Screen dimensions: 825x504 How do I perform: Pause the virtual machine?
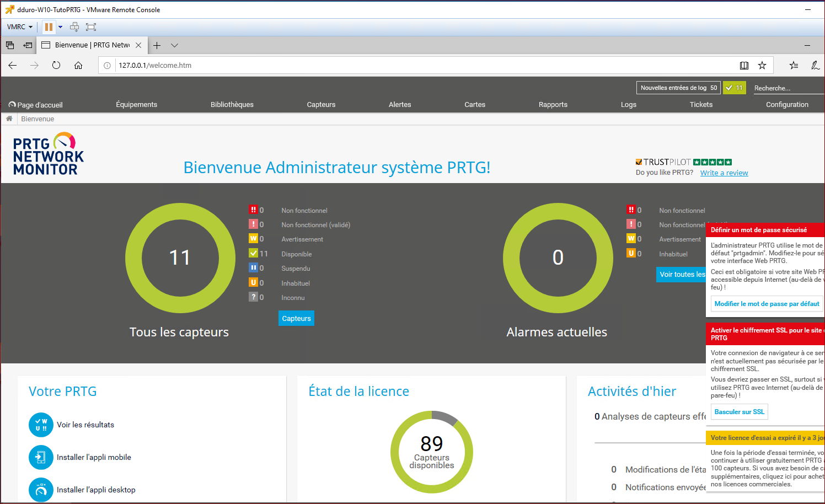point(49,26)
